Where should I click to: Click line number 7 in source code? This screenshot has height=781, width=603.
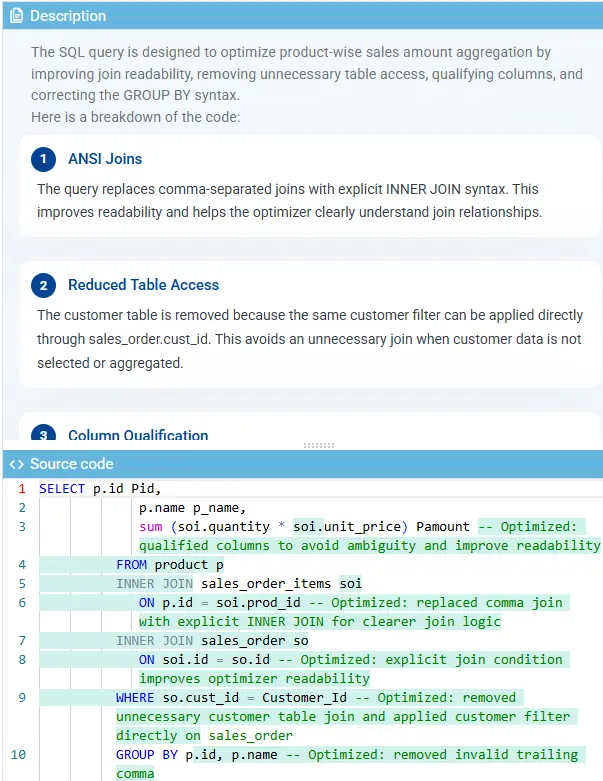[22, 641]
